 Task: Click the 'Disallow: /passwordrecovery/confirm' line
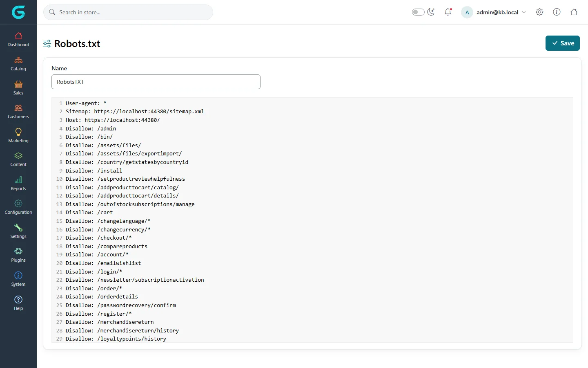pyautogui.click(x=121, y=305)
